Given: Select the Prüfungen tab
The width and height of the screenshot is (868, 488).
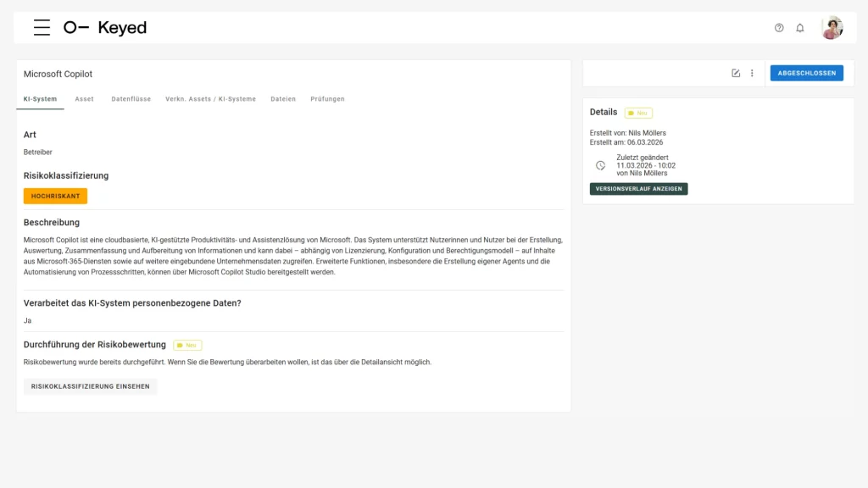Looking at the screenshot, I should point(327,98).
